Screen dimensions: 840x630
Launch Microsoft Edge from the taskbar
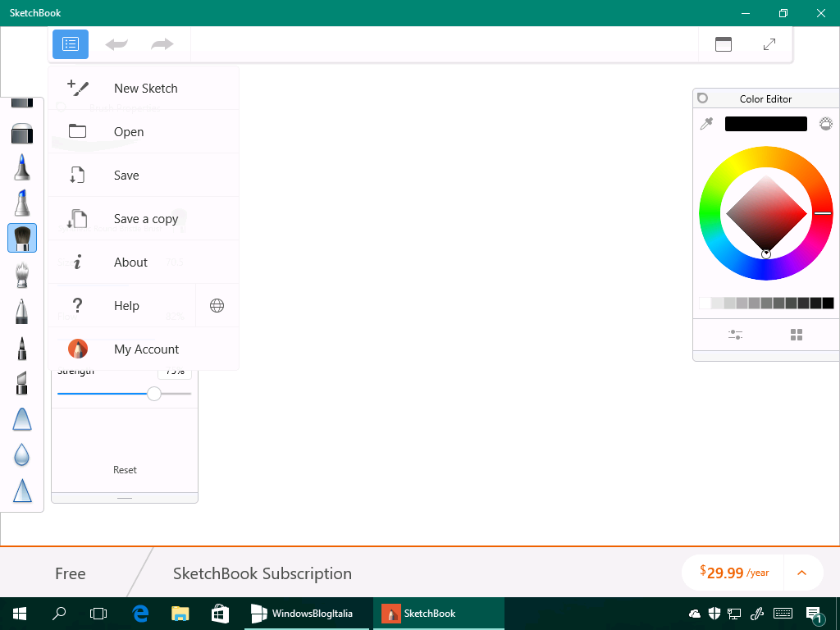point(140,614)
